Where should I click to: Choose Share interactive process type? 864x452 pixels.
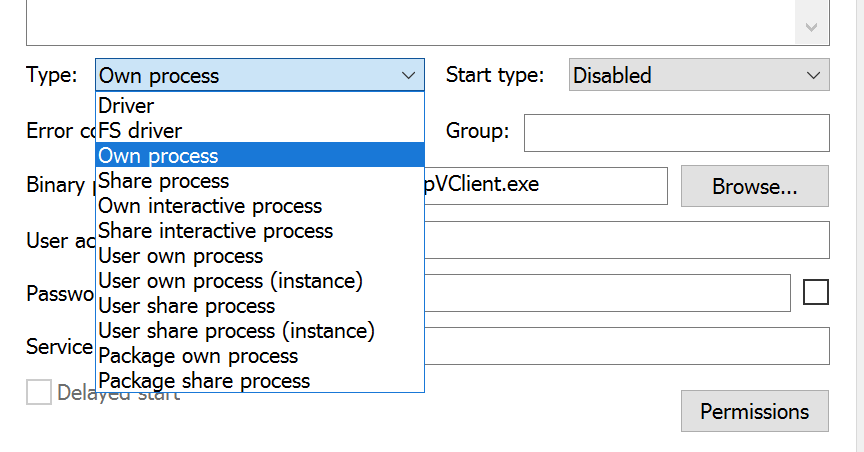pyautogui.click(x=215, y=231)
